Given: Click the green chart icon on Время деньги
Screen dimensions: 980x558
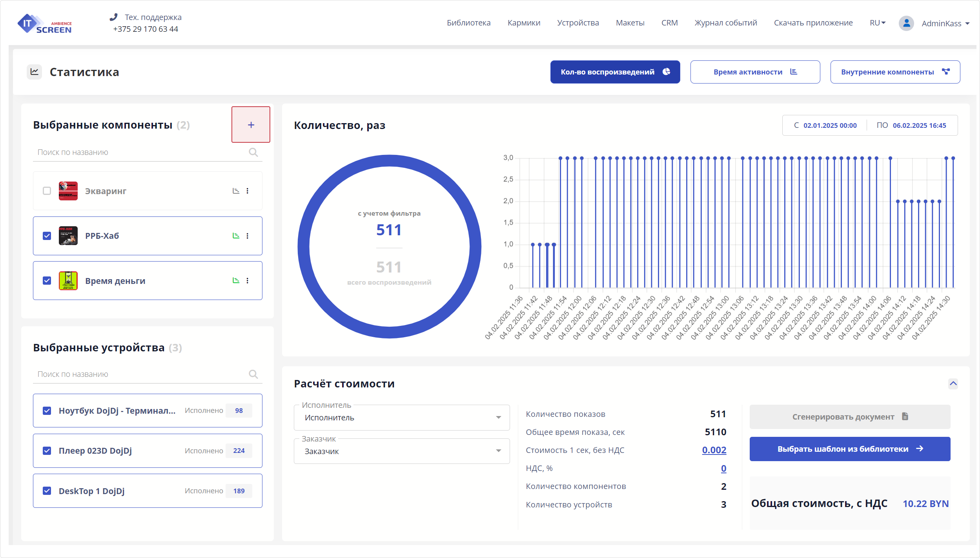Looking at the screenshot, I should [236, 281].
